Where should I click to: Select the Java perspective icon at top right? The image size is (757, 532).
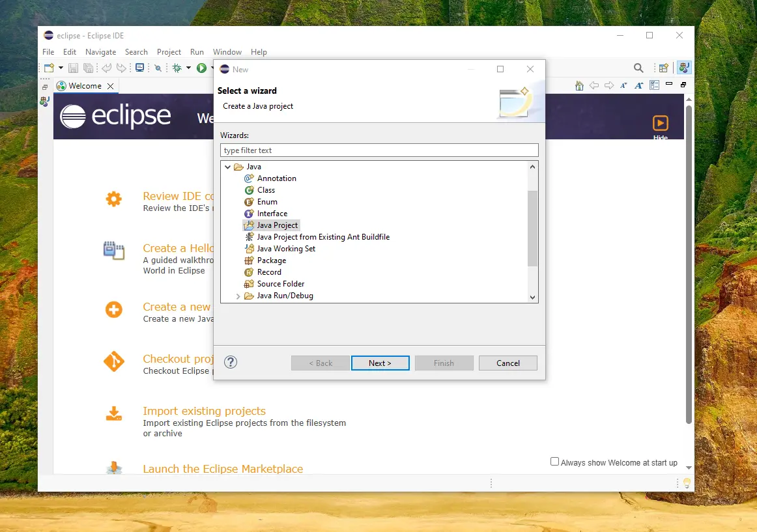coord(684,68)
